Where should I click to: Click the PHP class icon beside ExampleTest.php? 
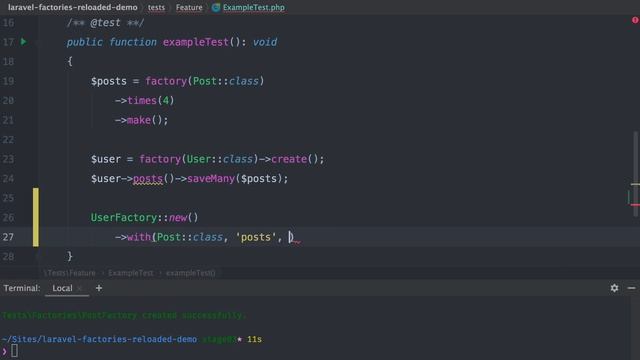click(x=216, y=7)
